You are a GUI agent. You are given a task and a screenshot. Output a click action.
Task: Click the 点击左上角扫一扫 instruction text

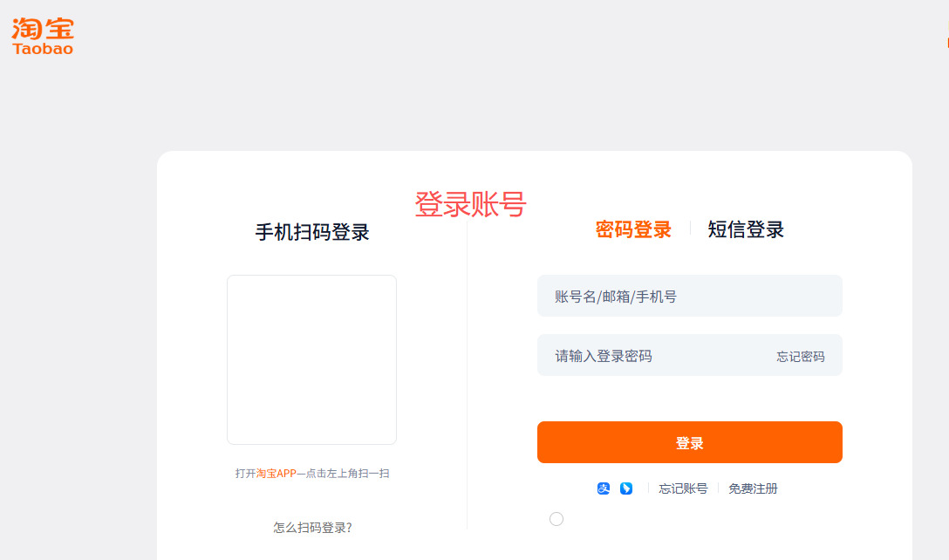347,474
